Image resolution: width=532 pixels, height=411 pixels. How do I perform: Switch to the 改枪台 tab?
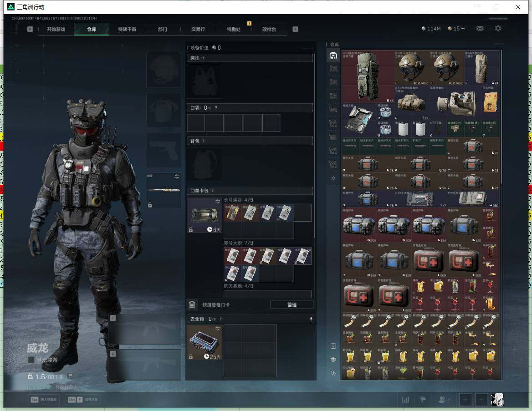click(269, 29)
